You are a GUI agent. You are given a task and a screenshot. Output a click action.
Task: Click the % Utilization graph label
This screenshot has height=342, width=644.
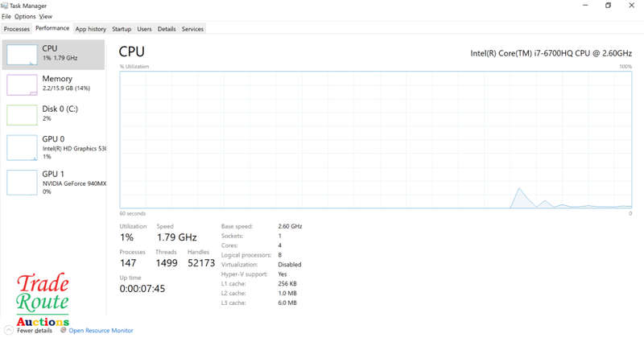[x=134, y=67]
